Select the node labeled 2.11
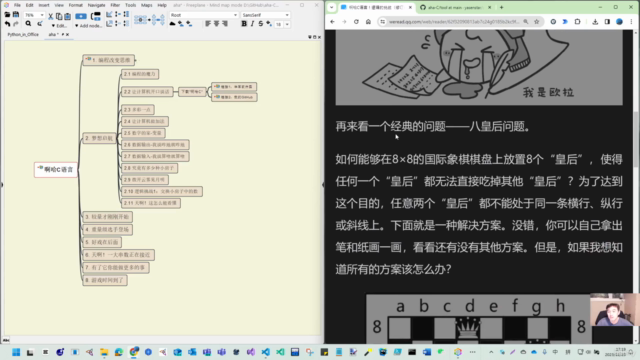 tap(151, 203)
